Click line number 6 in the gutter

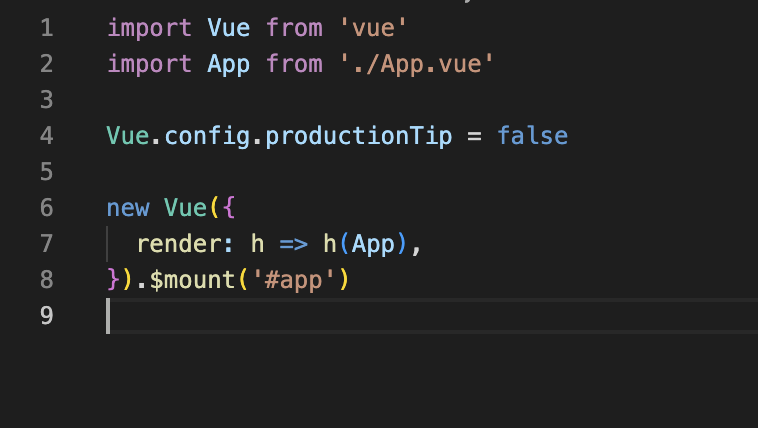(x=47, y=207)
